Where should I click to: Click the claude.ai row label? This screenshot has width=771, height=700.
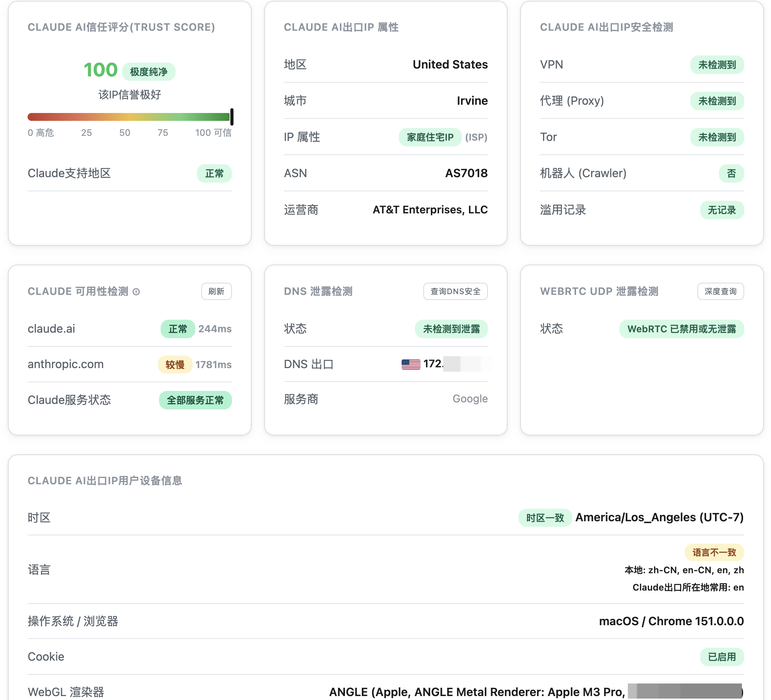pos(51,329)
